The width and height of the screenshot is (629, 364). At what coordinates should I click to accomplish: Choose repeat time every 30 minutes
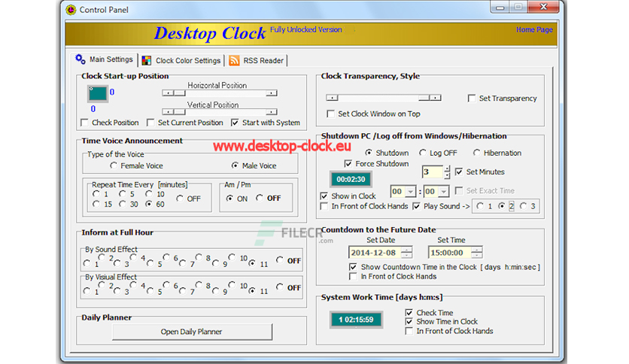point(123,204)
